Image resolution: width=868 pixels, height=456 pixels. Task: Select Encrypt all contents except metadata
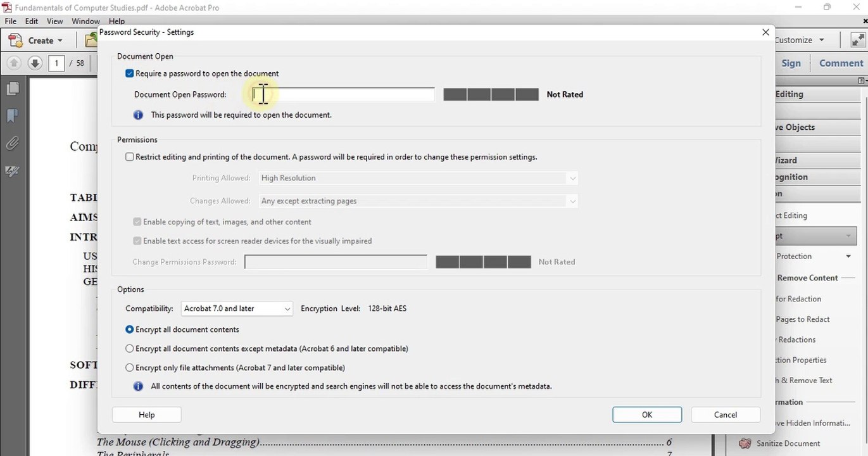tap(130, 348)
